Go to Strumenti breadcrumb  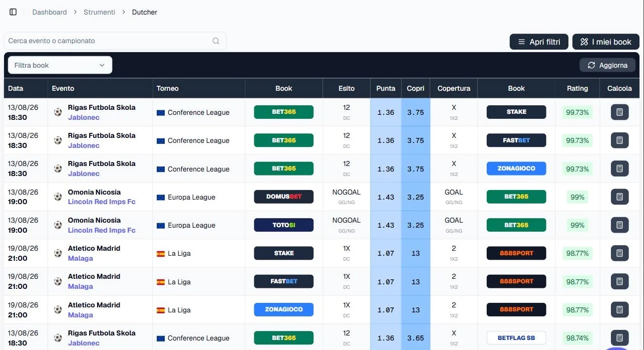(99, 12)
